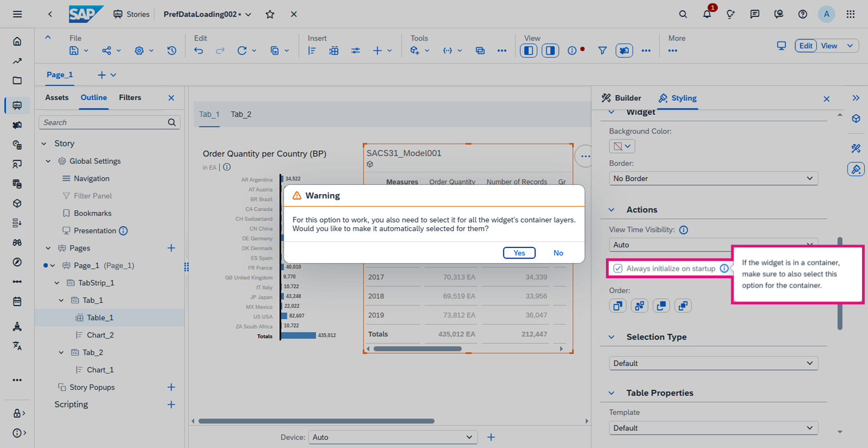868x448 pixels.
Task: Open Files folder icon in side navigation
Action: click(17, 80)
